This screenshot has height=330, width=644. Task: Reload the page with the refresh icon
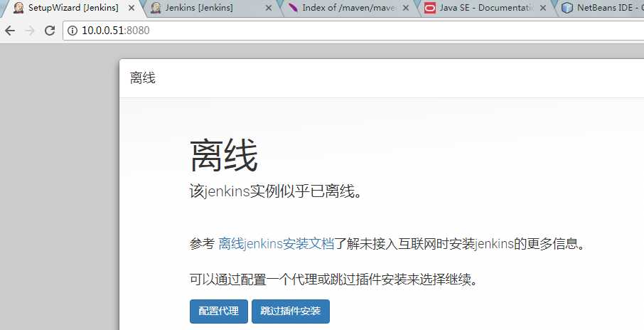pos(50,31)
